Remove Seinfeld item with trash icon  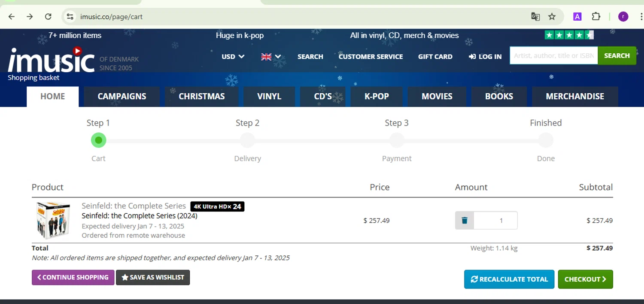pyautogui.click(x=465, y=221)
